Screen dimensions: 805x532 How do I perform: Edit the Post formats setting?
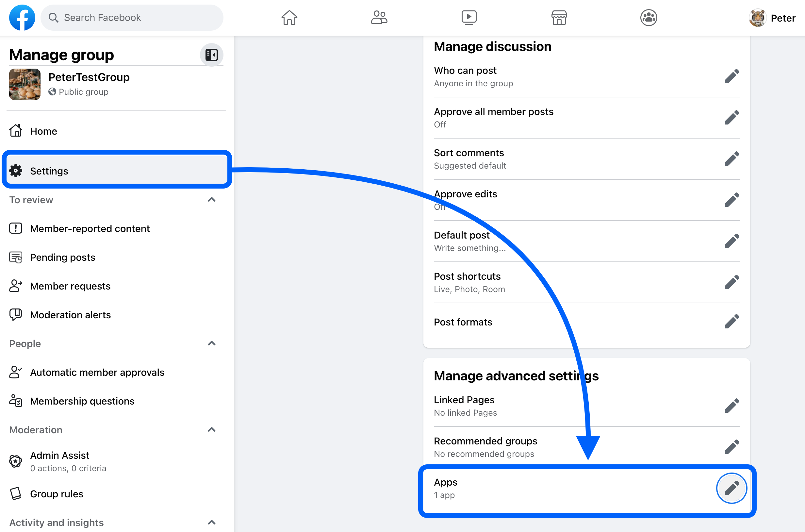click(732, 321)
